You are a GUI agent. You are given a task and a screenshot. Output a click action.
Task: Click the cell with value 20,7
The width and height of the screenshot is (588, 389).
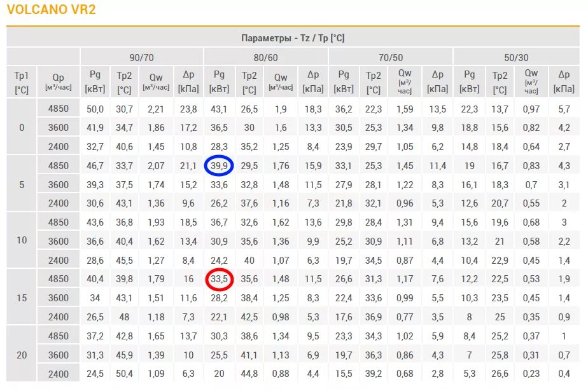(x=500, y=203)
